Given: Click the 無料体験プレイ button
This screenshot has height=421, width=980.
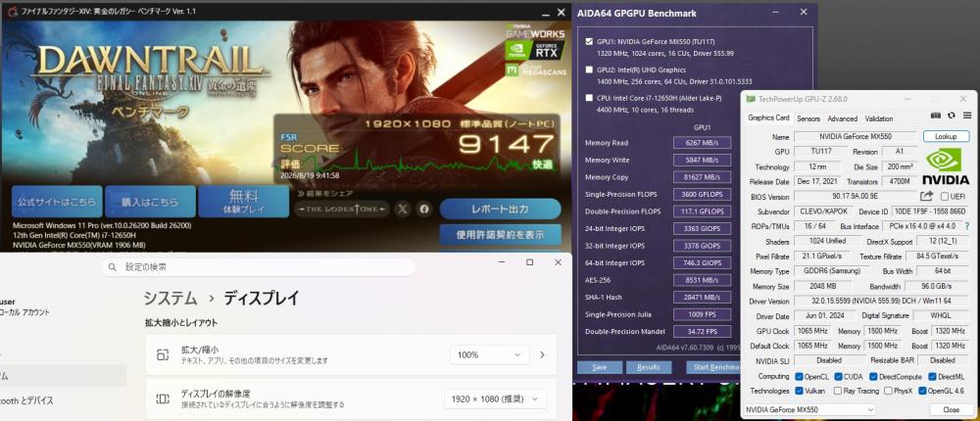Looking at the screenshot, I should (243, 202).
